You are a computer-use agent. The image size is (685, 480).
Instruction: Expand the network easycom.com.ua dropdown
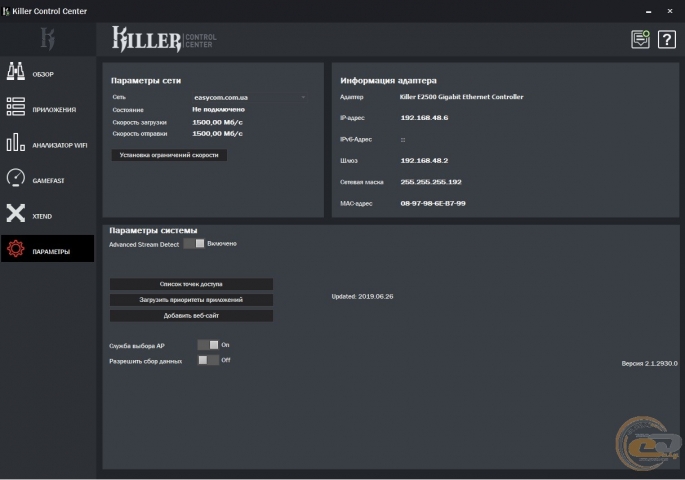(x=249, y=97)
